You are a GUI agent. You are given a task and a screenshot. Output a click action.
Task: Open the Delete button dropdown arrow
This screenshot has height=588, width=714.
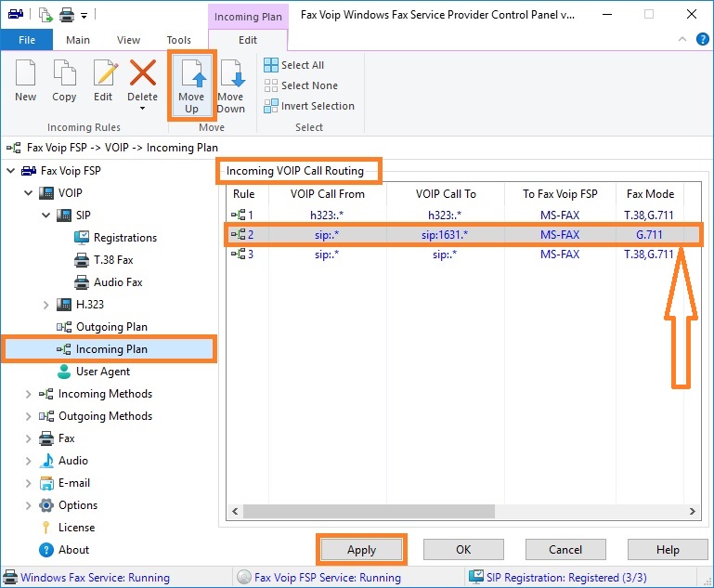(x=143, y=109)
